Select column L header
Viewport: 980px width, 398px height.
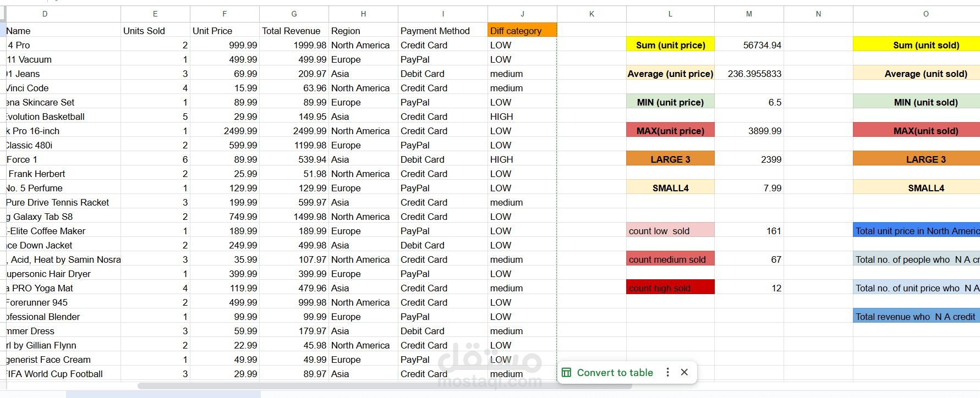click(670, 14)
